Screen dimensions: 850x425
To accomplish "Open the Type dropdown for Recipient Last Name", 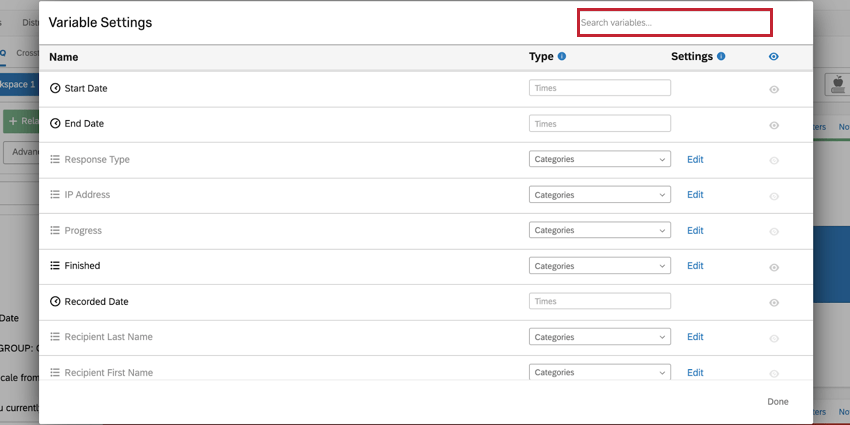I will tap(599, 337).
